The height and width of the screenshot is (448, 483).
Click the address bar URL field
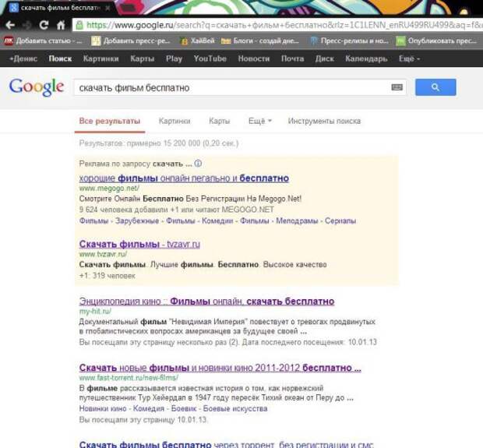pos(278,25)
